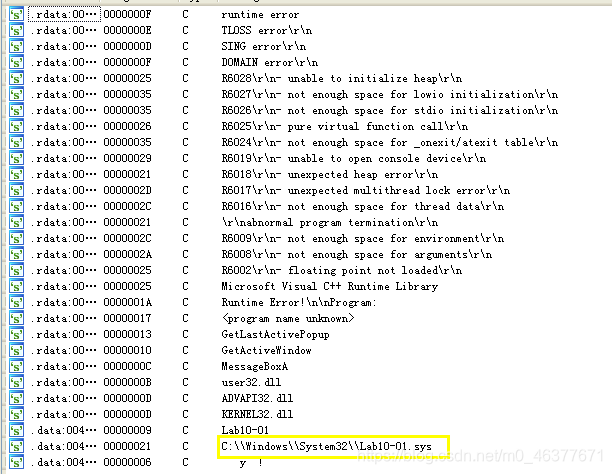612x474 pixels.
Task: Select the ADVAPI32.dll string text
Action: pos(257,399)
